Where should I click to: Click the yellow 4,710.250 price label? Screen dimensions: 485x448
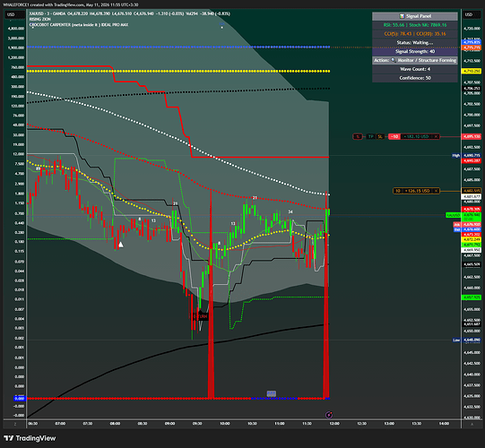point(472,71)
